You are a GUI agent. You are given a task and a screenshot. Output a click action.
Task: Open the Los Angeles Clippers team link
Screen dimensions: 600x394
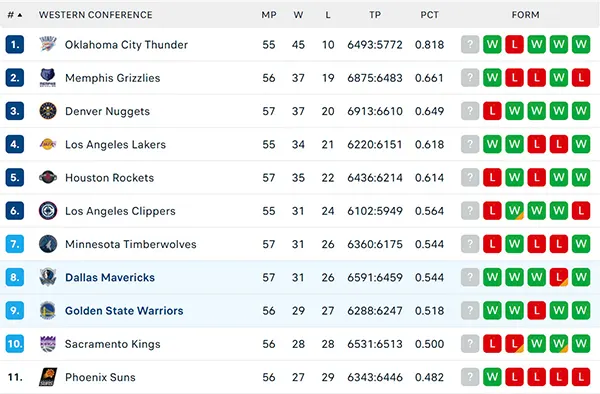120,211
